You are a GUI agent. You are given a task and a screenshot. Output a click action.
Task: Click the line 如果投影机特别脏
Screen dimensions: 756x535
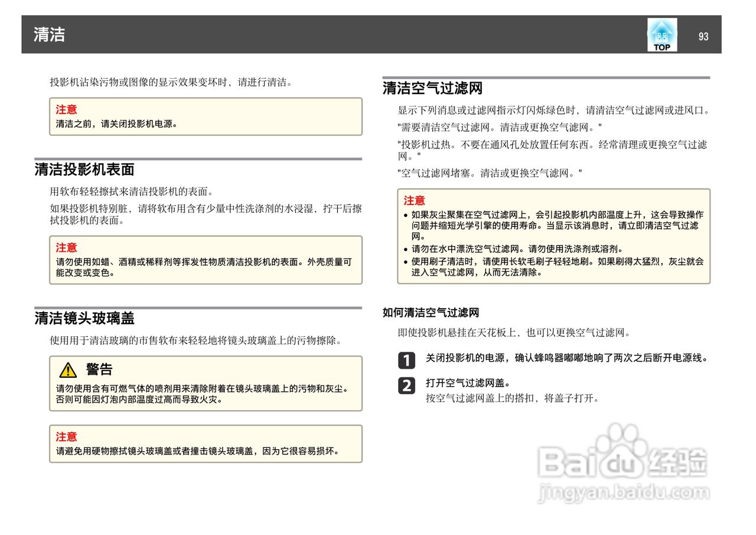206,215
